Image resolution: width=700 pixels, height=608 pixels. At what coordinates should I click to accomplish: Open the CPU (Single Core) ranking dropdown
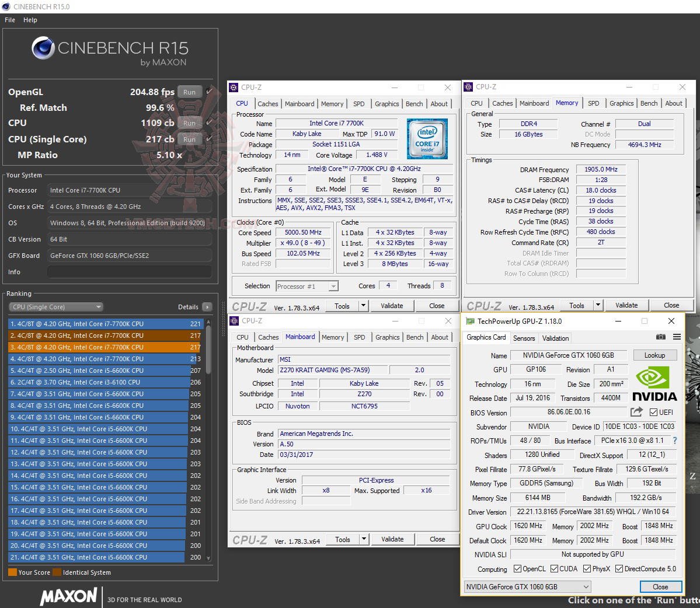(x=55, y=306)
